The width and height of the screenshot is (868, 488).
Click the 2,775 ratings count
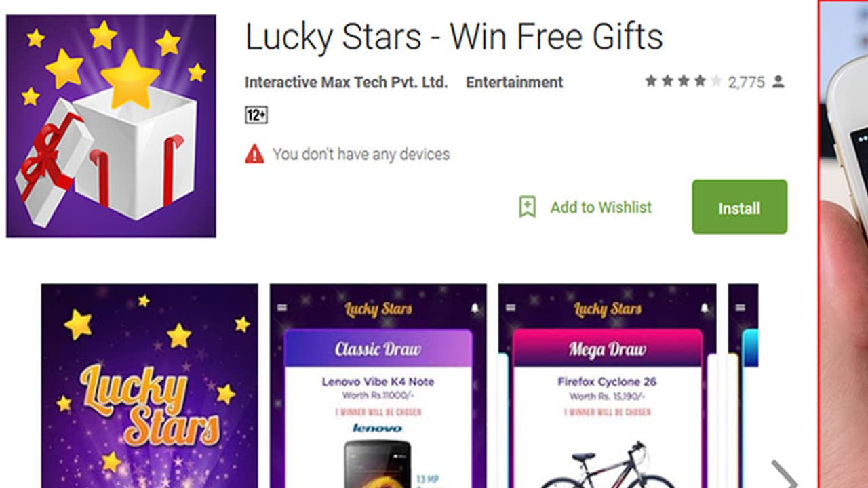[747, 83]
